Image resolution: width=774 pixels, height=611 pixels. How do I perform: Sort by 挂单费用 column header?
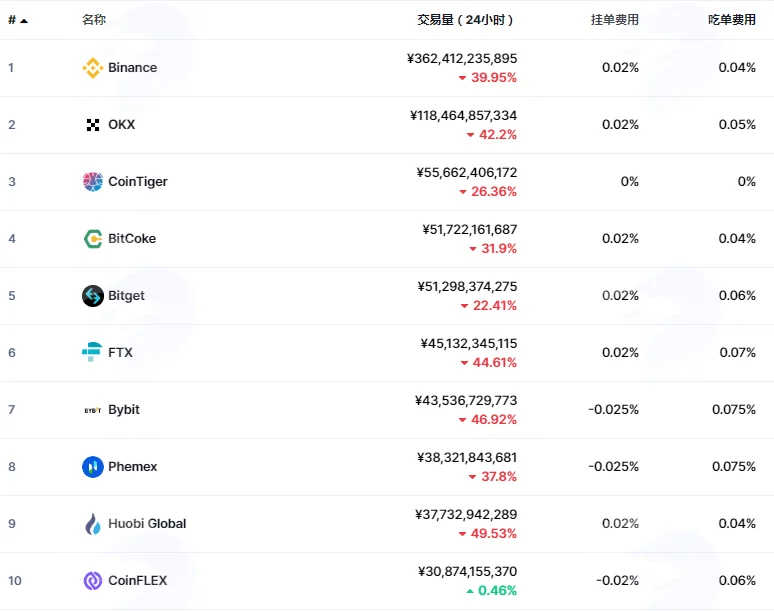click(x=615, y=20)
